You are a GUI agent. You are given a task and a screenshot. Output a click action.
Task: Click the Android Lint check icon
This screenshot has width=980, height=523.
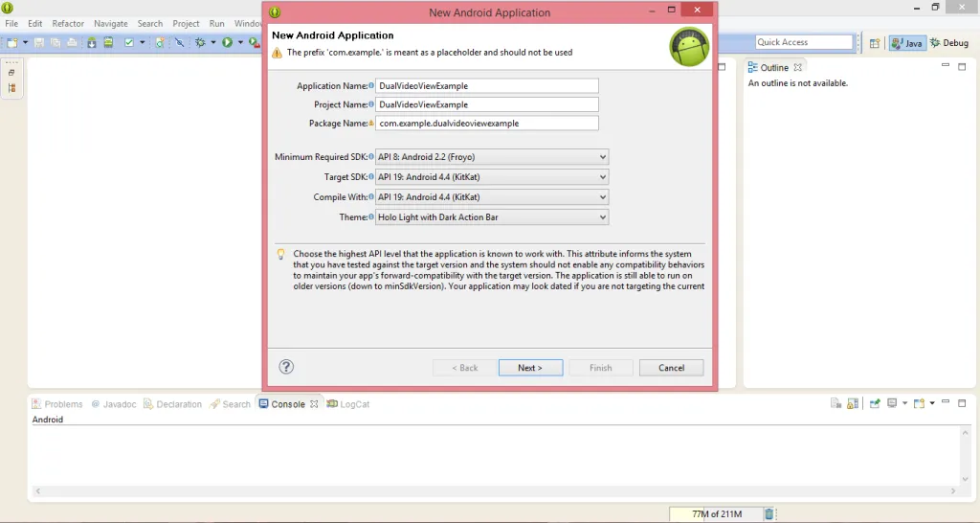point(129,42)
